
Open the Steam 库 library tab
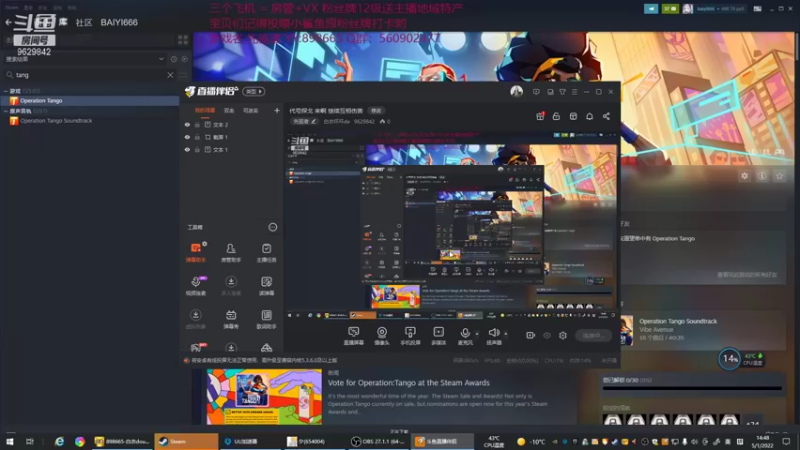[x=63, y=22]
